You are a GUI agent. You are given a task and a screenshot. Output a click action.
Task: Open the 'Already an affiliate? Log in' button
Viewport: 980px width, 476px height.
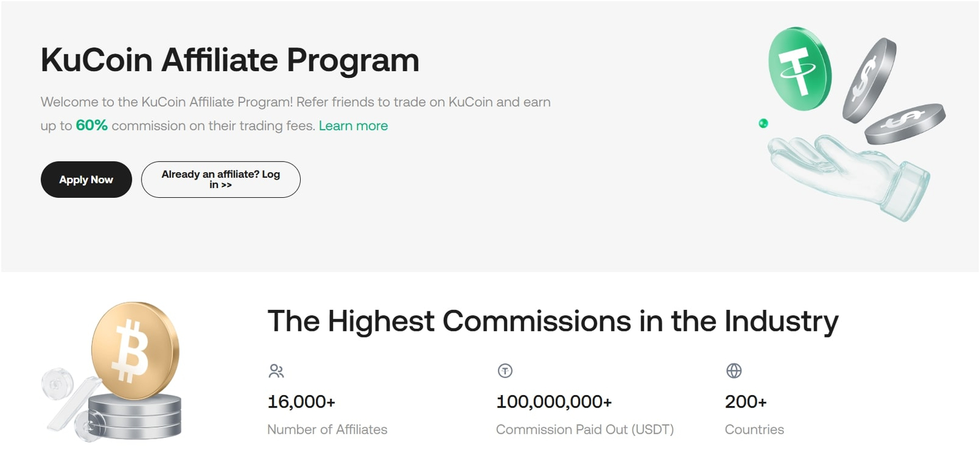221,179
